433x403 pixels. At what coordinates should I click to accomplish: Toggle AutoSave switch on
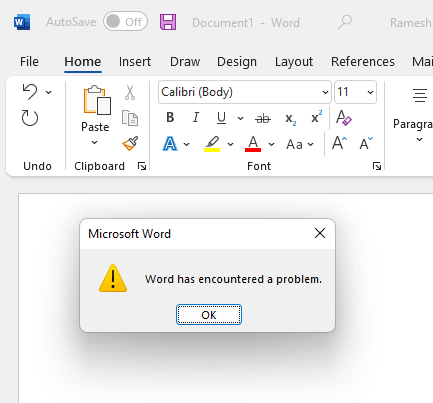125,22
